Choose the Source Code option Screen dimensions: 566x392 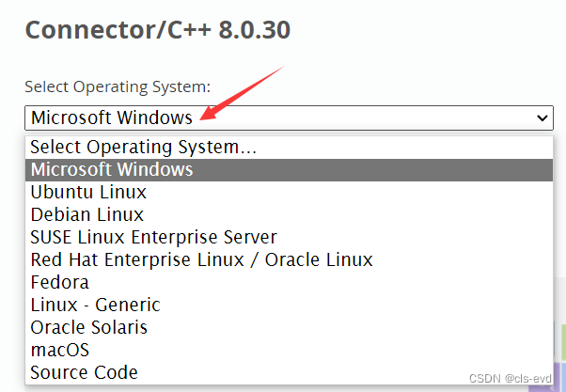(x=84, y=372)
